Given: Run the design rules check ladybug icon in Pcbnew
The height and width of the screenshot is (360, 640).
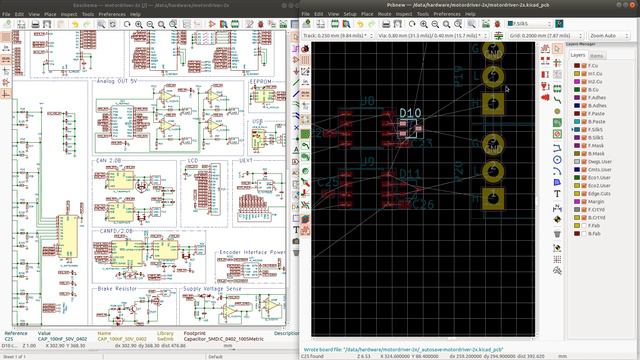Looking at the screenshot, I should coord(497,24).
